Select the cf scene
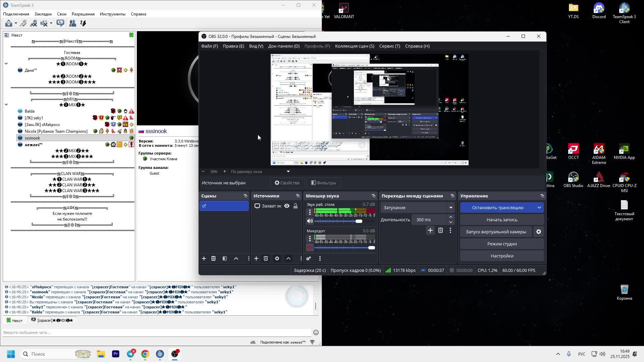The image size is (644, 362). pos(224,206)
